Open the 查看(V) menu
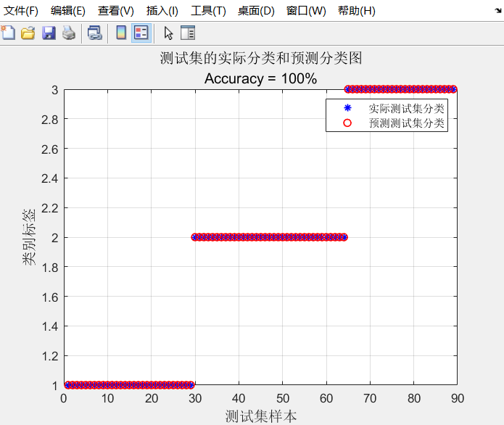Screen dimensions: 504x425 tap(116, 11)
